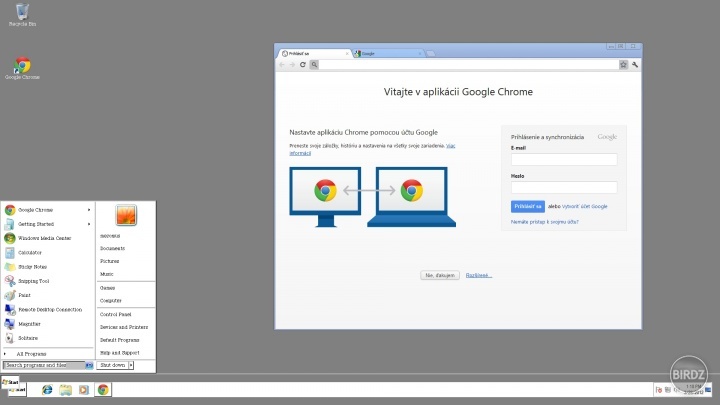The width and height of the screenshot is (720, 405).
Task: Click the Internet Explorer taskbar icon
Action: coord(47,390)
